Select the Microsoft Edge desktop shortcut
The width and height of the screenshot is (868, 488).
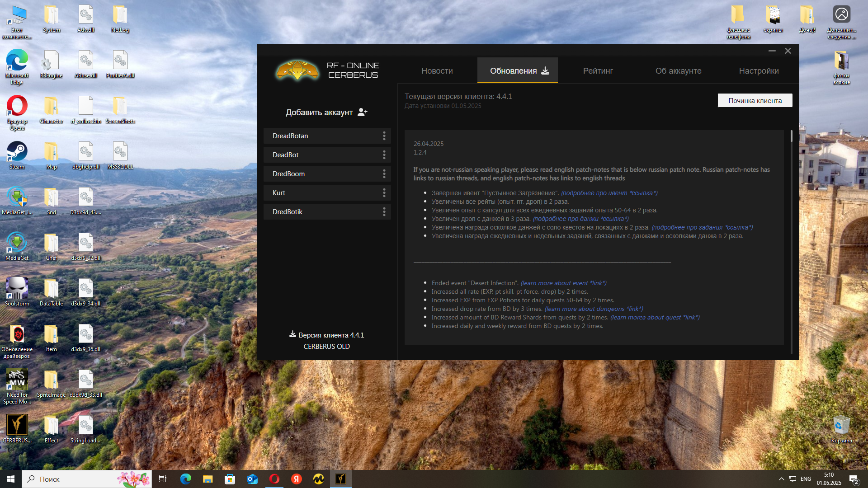pyautogui.click(x=17, y=67)
